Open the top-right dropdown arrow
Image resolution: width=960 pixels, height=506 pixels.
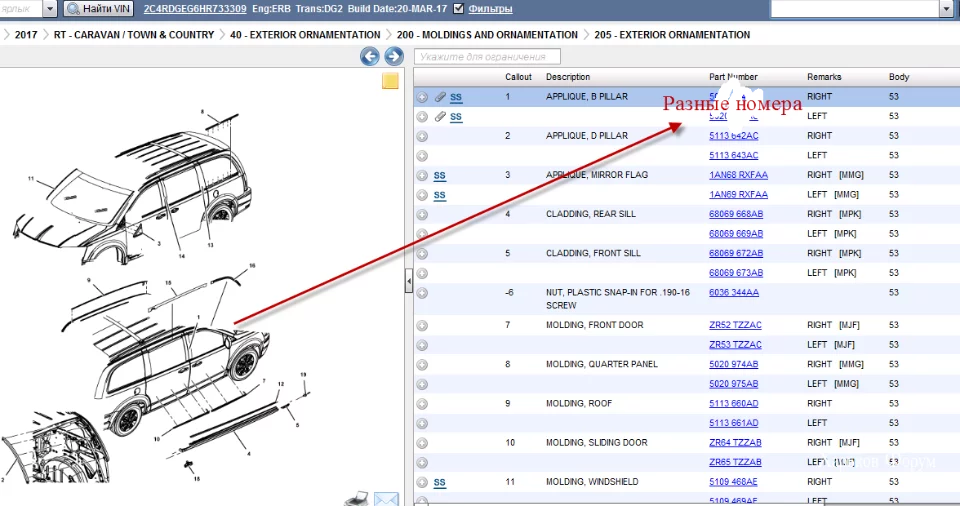(946, 9)
